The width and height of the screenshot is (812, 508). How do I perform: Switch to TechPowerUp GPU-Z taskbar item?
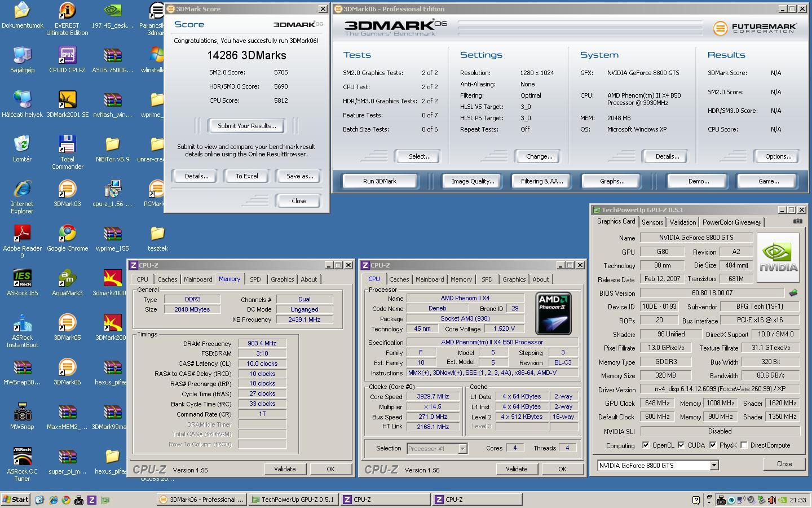[x=293, y=500]
